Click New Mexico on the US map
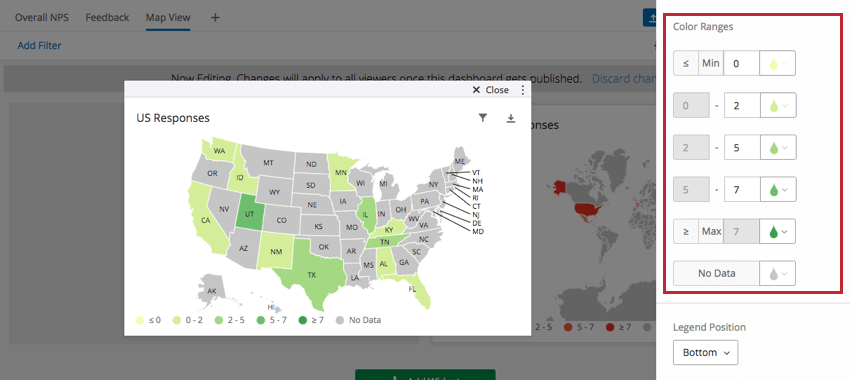The image size is (850, 380). click(x=275, y=252)
